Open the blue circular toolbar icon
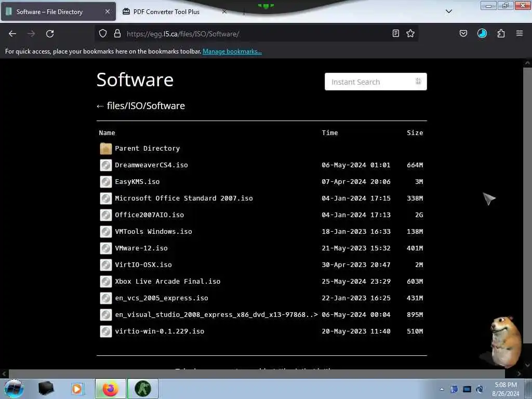Screen dimensions: 532x399 [x=482, y=33]
